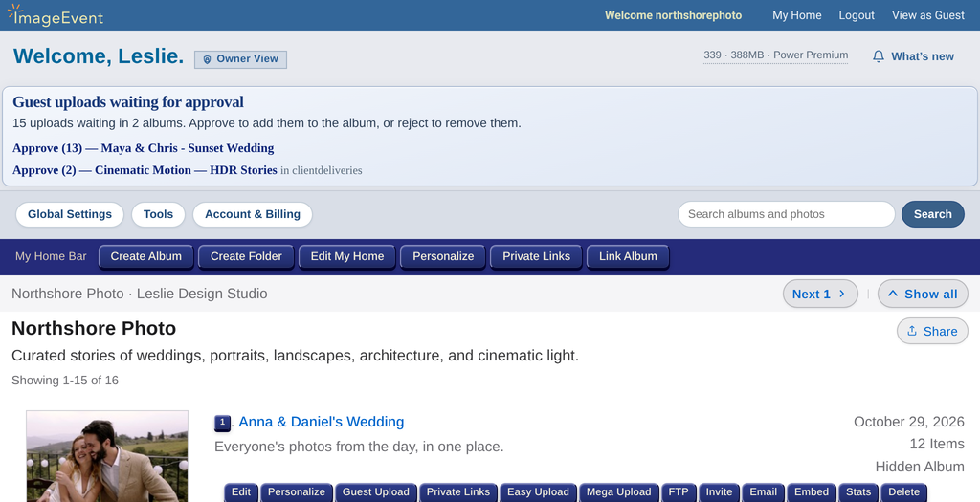Viewport: 980px width, 502px height.
Task: Approve 2 uploads for Cinematic Motion album
Action: pos(145,170)
